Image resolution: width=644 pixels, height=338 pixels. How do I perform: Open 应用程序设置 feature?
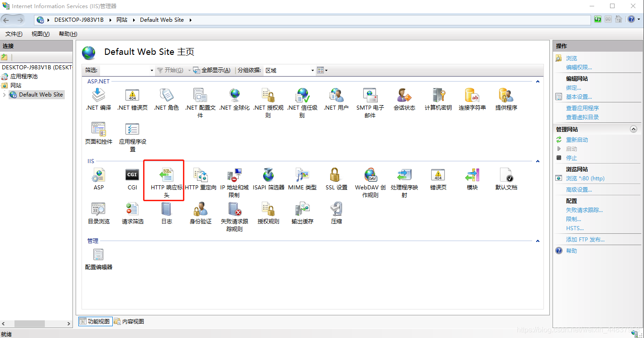pyautogui.click(x=132, y=137)
